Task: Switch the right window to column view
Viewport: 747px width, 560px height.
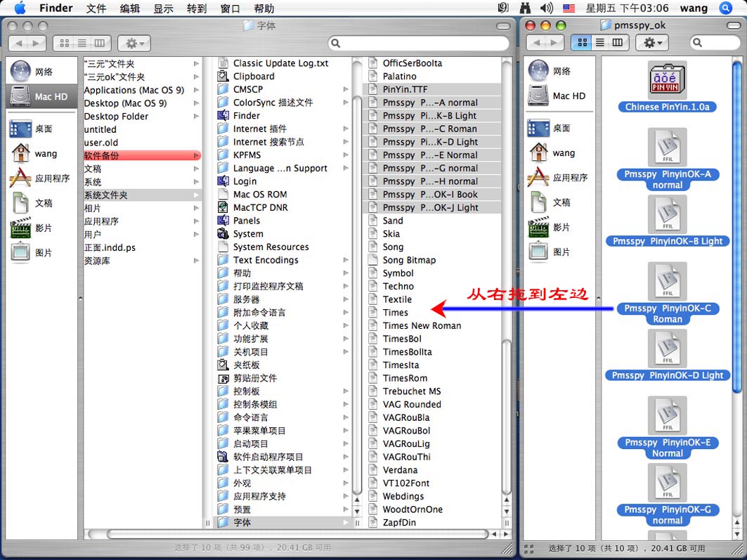Action: 617,43
